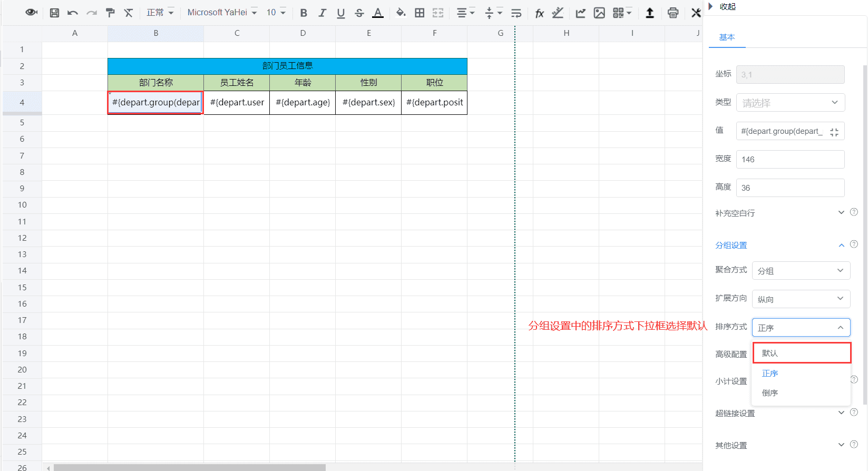Open the 类型 dropdown with 请选择

(x=791, y=103)
